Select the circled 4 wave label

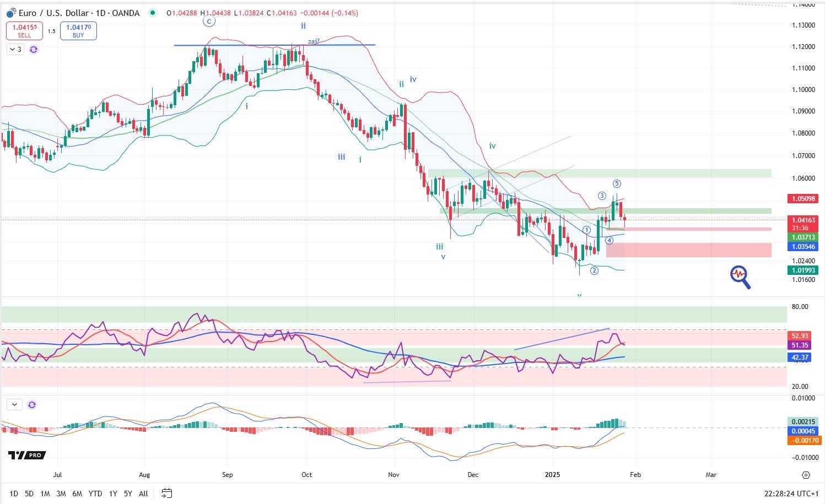point(609,241)
